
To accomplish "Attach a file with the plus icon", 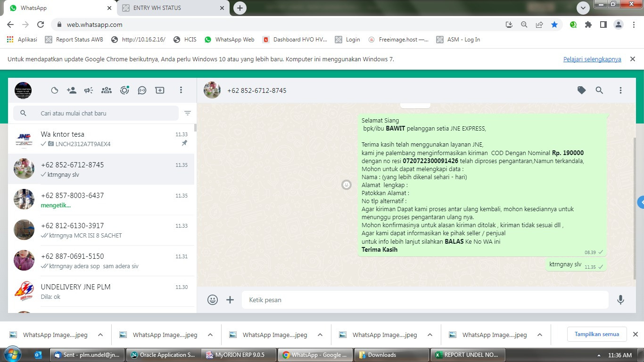I will tap(230, 300).
